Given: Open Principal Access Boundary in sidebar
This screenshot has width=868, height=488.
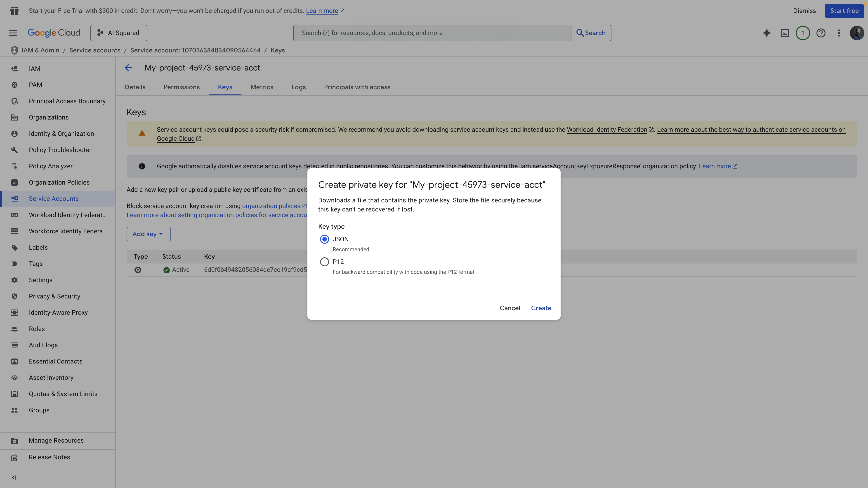Looking at the screenshot, I should (58, 101).
